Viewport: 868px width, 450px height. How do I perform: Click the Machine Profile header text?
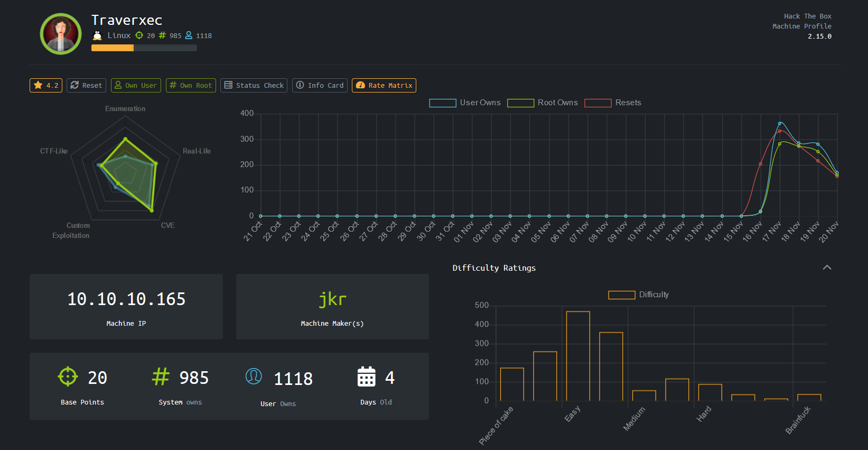[802, 26]
